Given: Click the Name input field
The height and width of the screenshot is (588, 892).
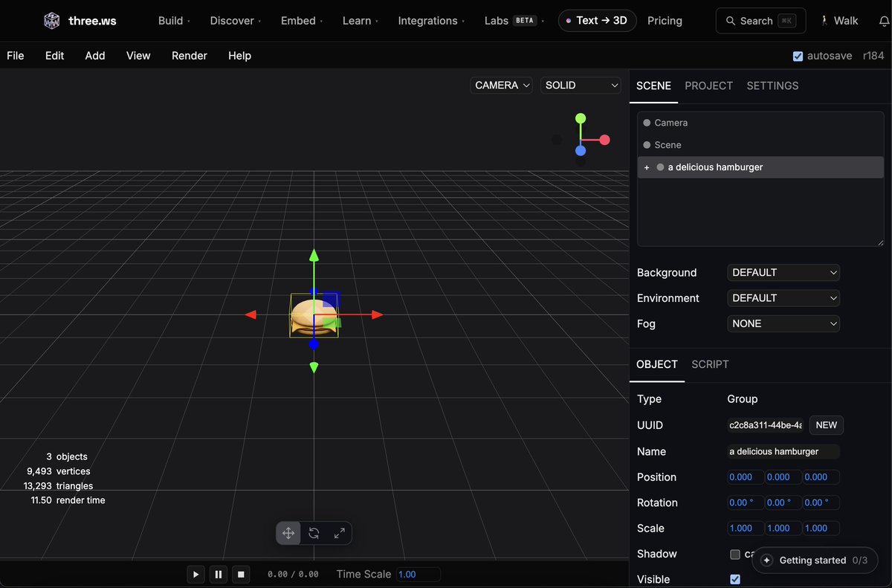Looking at the screenshot, I should 783,451.
